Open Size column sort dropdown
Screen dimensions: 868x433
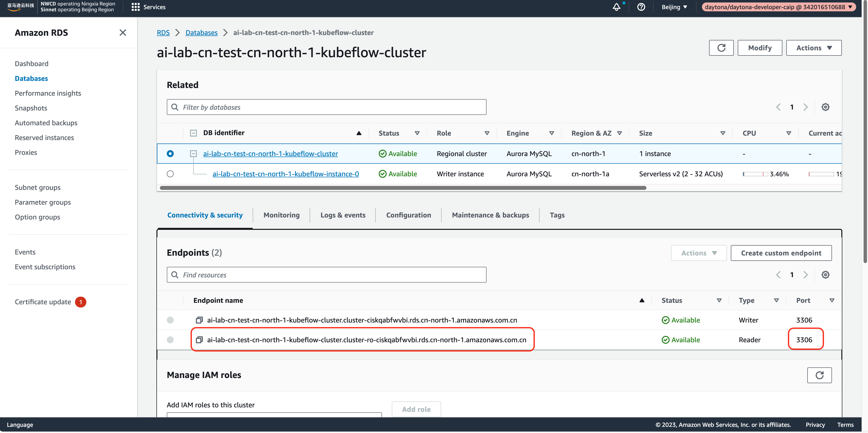pyautogui.click(x=723, y=133)
